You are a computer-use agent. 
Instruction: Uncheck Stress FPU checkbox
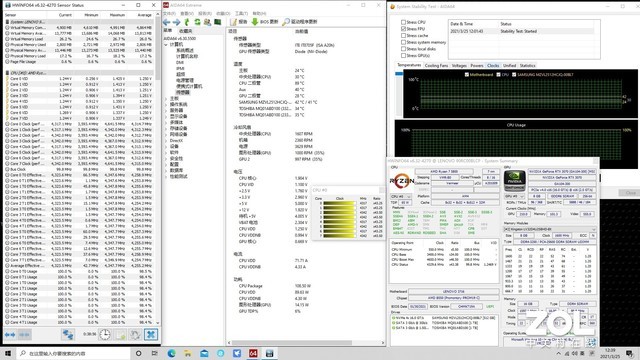pos(403,29)
